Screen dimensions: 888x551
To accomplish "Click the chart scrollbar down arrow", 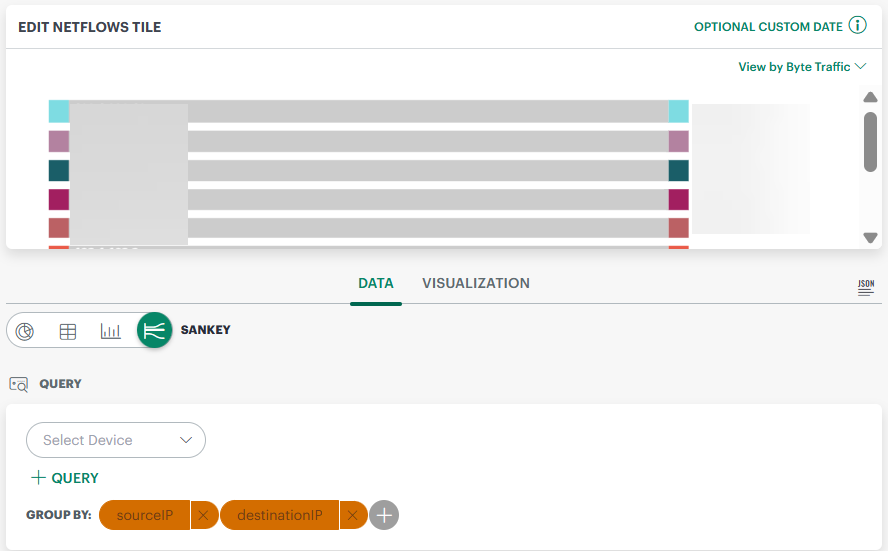I will coord(870,238).
